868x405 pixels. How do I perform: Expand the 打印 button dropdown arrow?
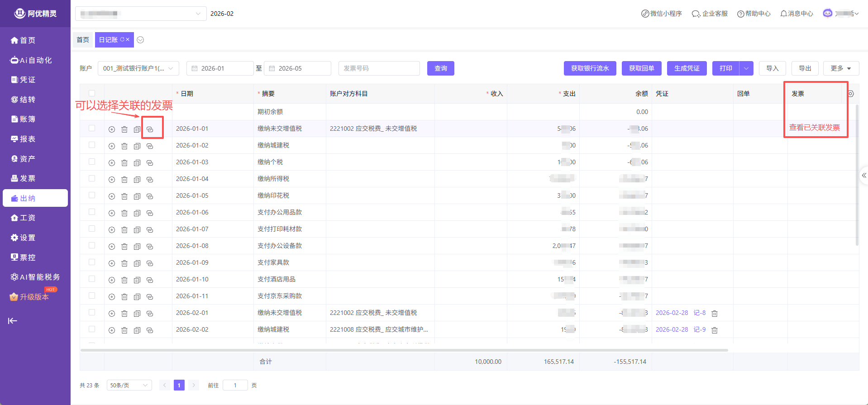[x=746, y=68]
